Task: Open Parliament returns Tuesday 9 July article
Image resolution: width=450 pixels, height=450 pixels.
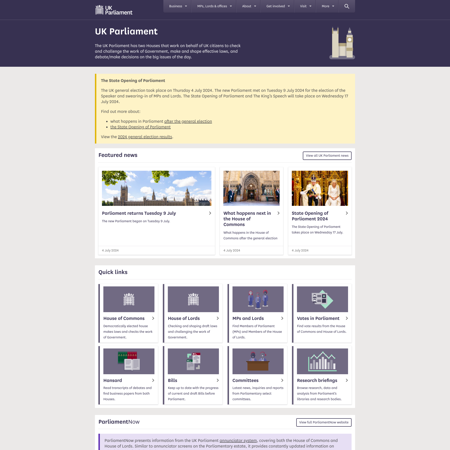Action: point(139,213)
